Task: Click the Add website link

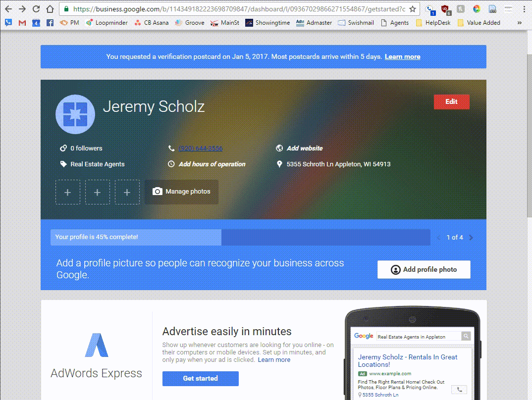Action: (x=305, y=148)
